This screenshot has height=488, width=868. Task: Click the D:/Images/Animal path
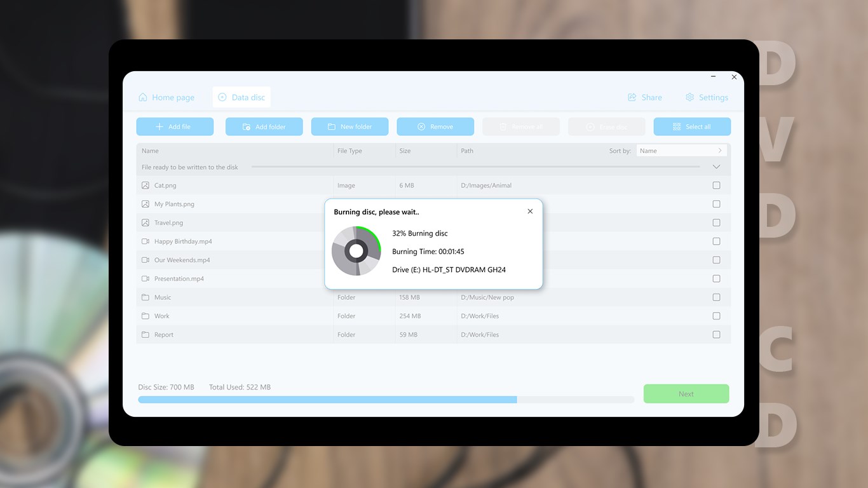tap(486, 186)
